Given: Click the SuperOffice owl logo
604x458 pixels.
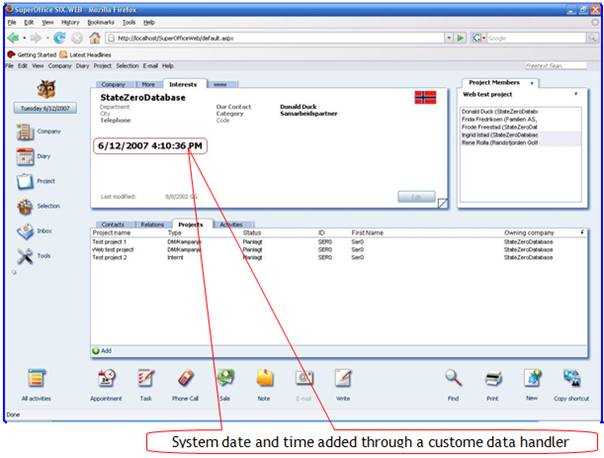Looking at the screenshot, I should pyautogui.click(x=46, y=89).
